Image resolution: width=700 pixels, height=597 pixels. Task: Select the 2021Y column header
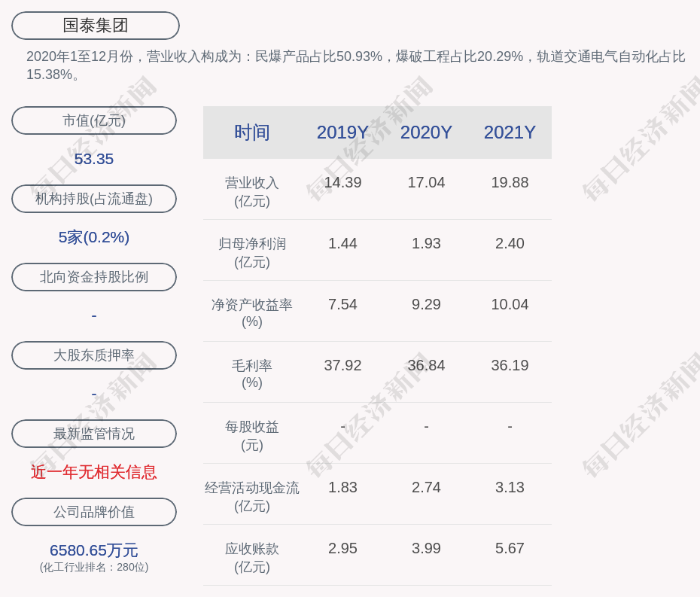pyautogui.click(x=510, y=132)
